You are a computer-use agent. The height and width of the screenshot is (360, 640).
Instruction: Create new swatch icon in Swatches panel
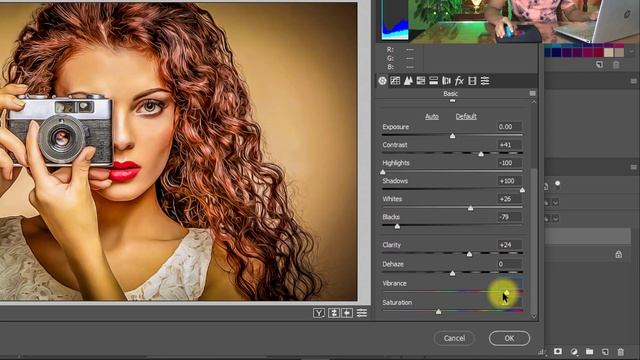(599, 64)
